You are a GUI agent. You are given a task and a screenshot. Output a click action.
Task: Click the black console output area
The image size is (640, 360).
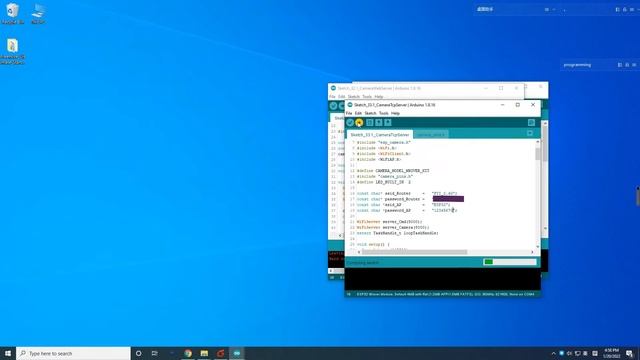coord(442,279)
